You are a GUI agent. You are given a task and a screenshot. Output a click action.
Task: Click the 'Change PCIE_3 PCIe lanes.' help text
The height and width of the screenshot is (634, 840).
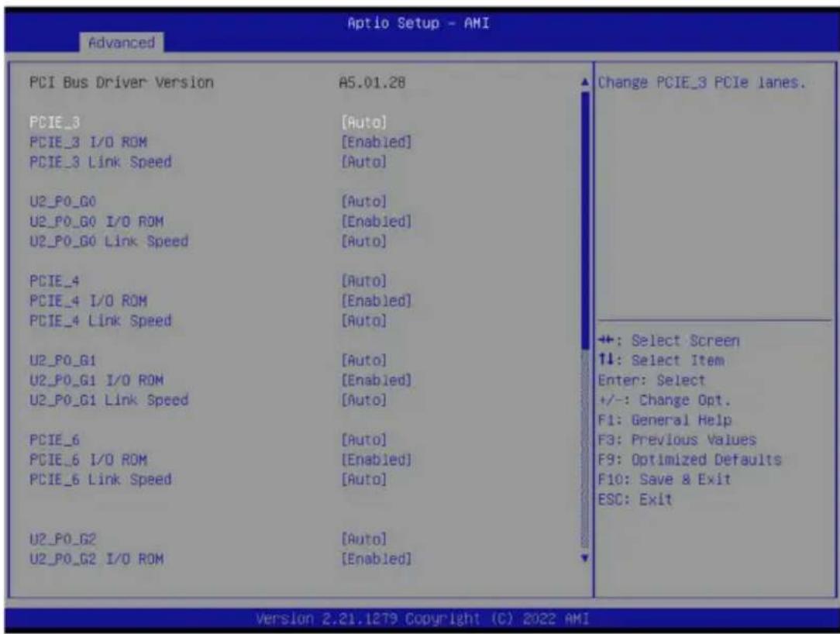click(x=702, y=82)
